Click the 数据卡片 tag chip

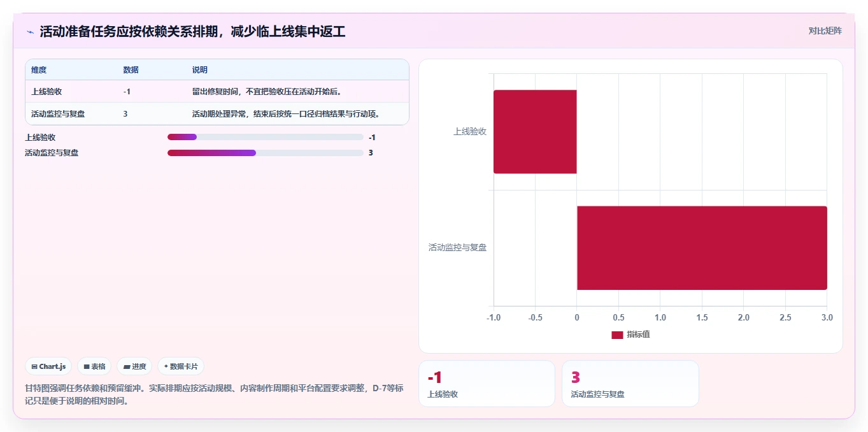tap(181, 366)
